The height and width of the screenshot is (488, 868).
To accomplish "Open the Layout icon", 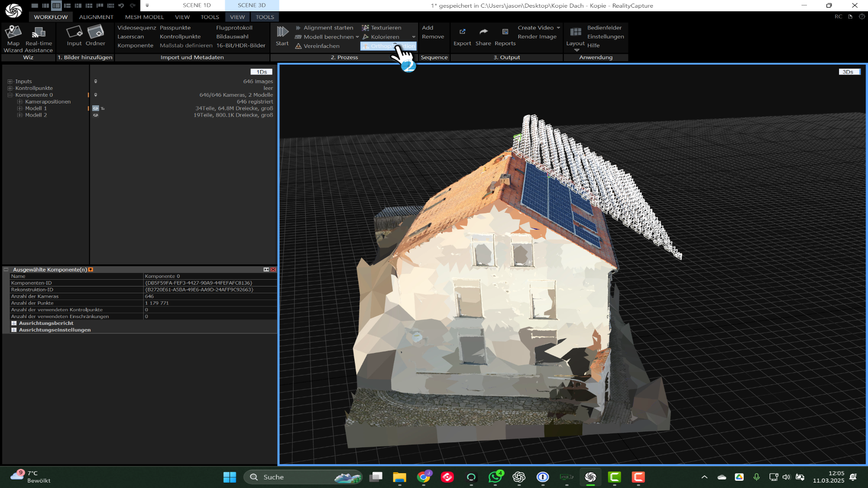I will click(x=576, y=32).
